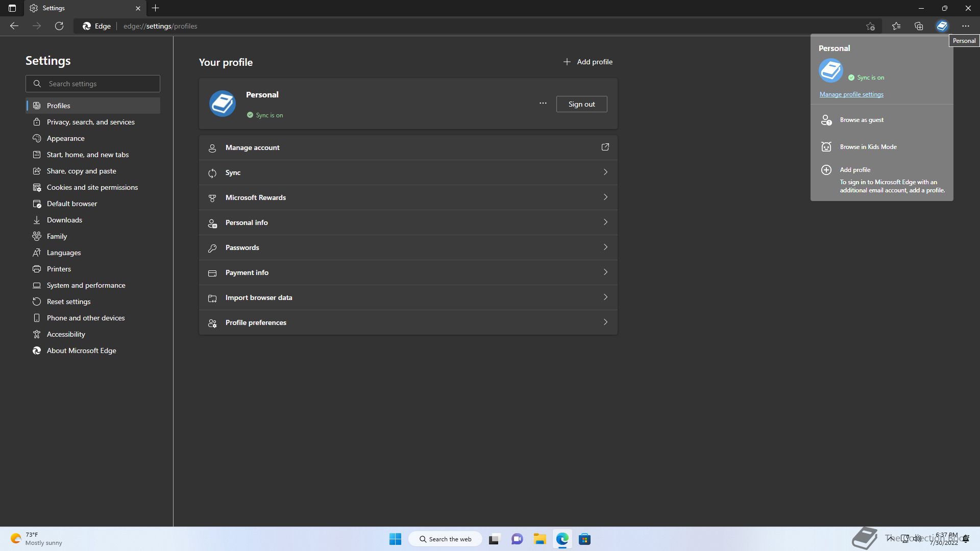The width and height of the screenshot is (980, 551).
Task: Open Printers settings
Action: click(93, 269)
